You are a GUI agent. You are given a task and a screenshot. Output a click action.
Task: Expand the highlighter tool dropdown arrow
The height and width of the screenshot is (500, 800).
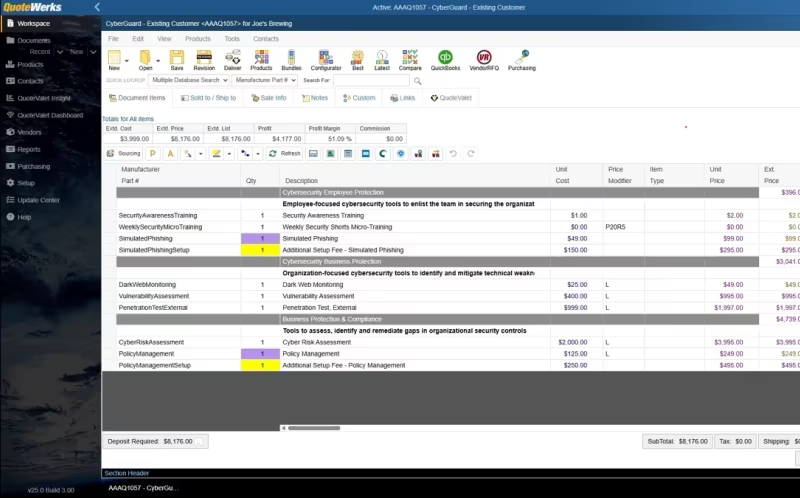(229, 154)
